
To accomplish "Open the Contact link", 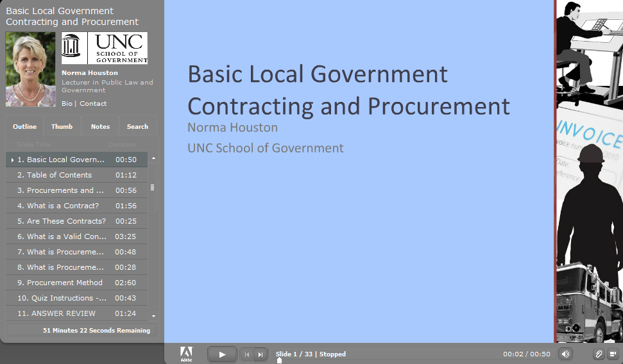I will click(93, 104).
